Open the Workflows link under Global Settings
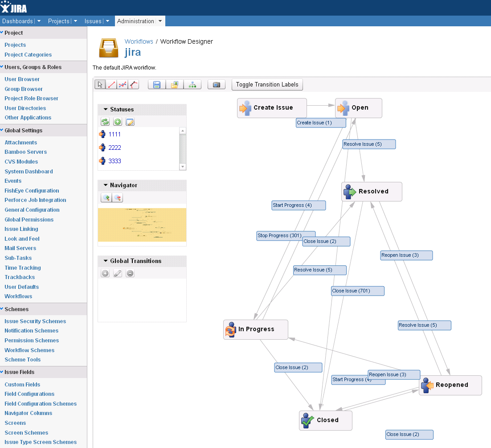Viewport: 491px width, 448px height. pos(18,296)
